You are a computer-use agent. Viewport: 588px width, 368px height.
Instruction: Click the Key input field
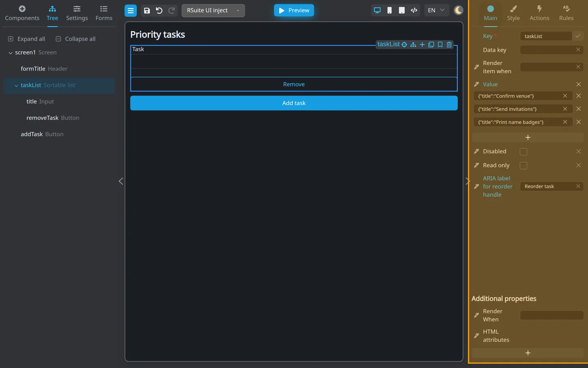(x=546, y=36)
